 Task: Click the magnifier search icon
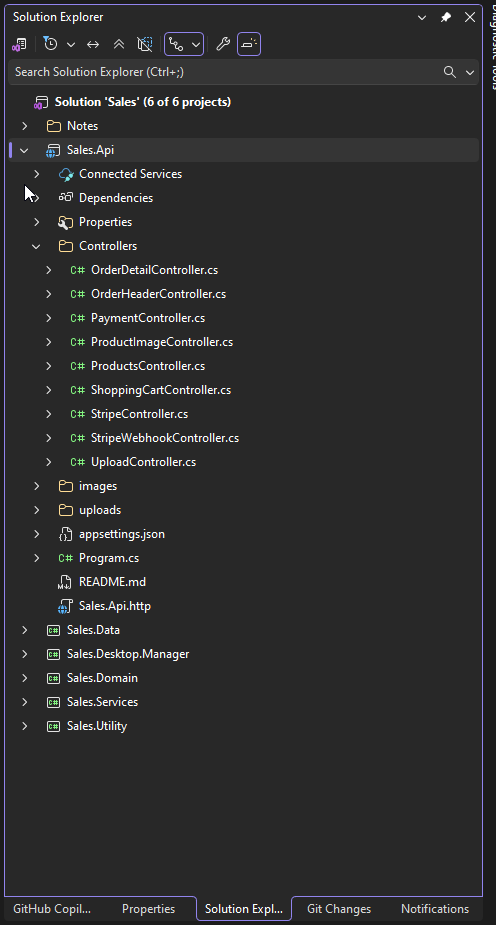pos(450,72)
